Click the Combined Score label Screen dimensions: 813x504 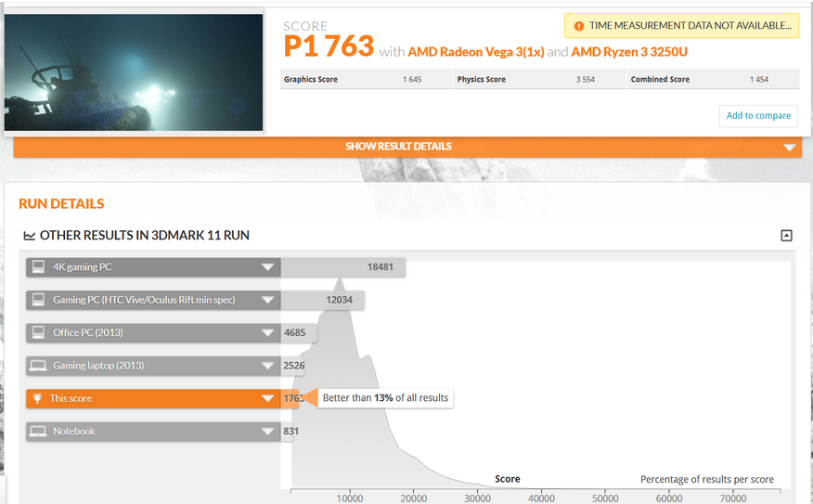[660, 79]
